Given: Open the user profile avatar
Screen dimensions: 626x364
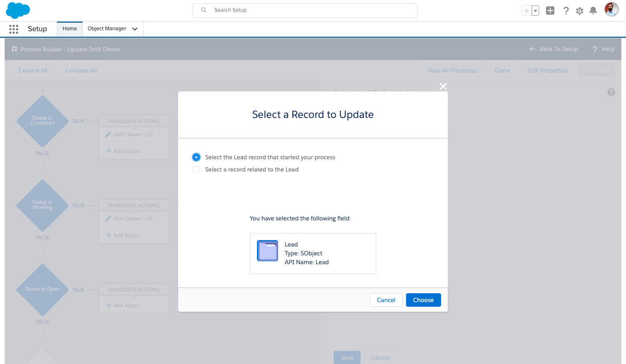Looking at the screenshot, I should click(612, 9).
